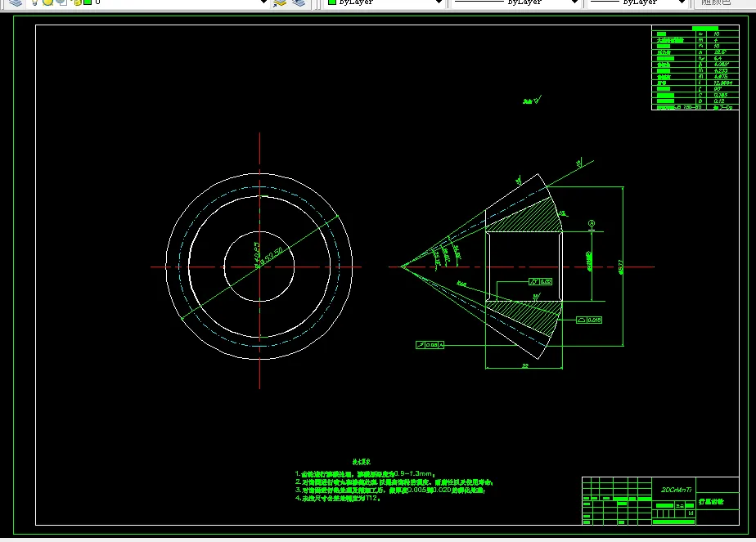Click Make Object's Layer Current icon

tap(280, 2)
